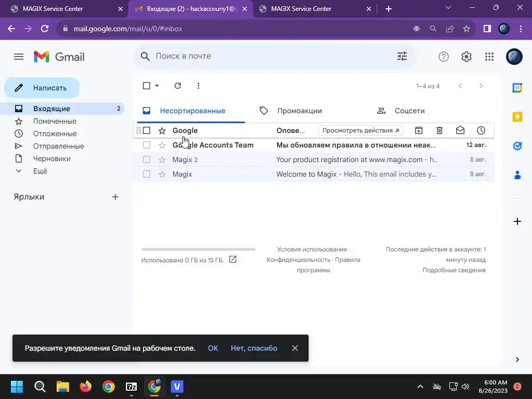
Task: Open the Gmail main menu hamburger icon
Action: coord(19,57)
